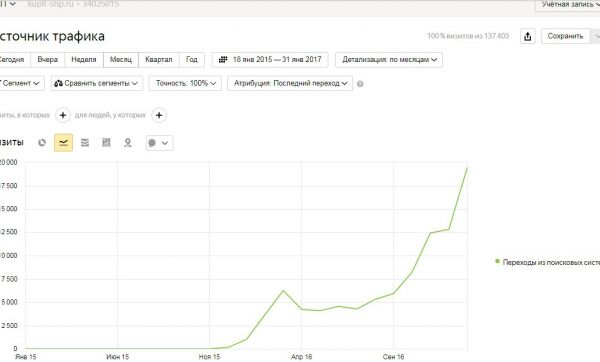The image size is (600, 362).
Task: Open Детализация: по месяцам dropdown
Action: (389, 60)
